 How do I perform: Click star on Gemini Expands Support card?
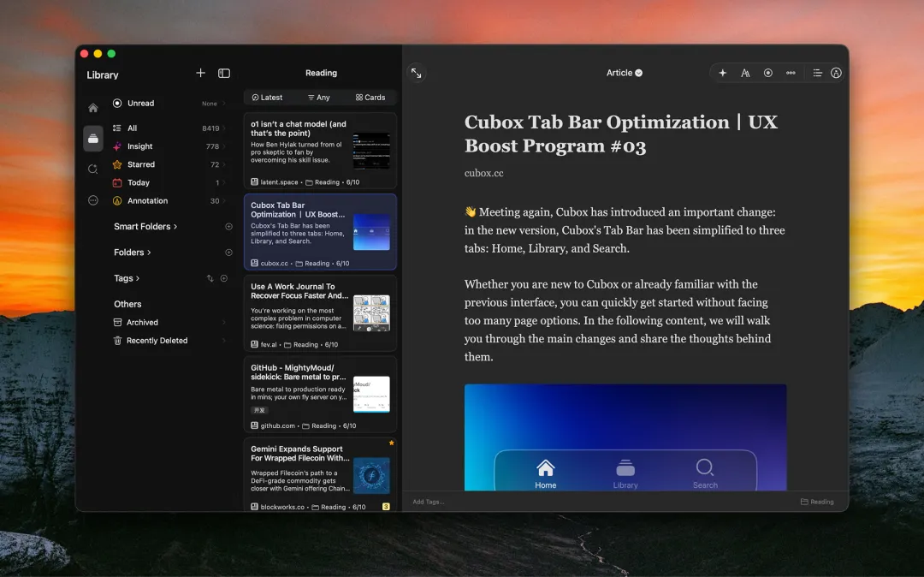coord(391,443)
